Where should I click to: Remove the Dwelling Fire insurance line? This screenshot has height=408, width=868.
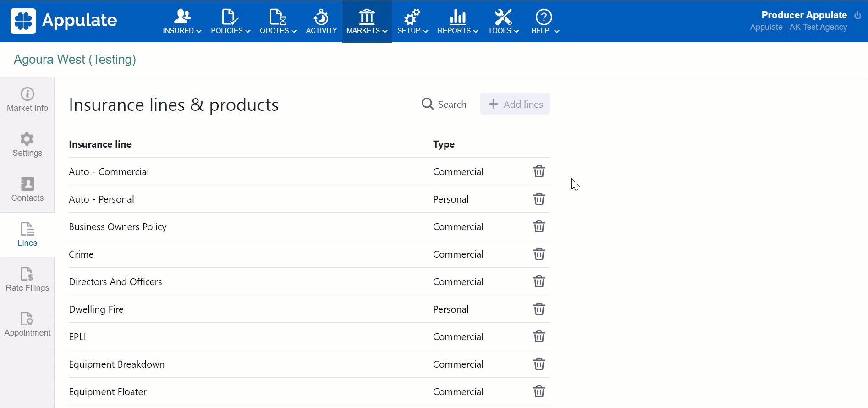coord(539,309)
